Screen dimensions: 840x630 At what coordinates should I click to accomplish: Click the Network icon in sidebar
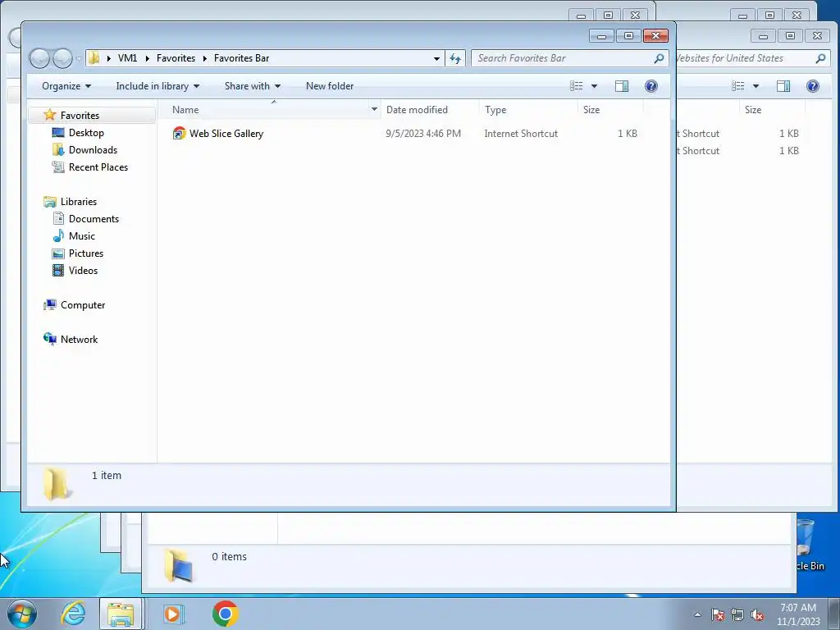50,339
